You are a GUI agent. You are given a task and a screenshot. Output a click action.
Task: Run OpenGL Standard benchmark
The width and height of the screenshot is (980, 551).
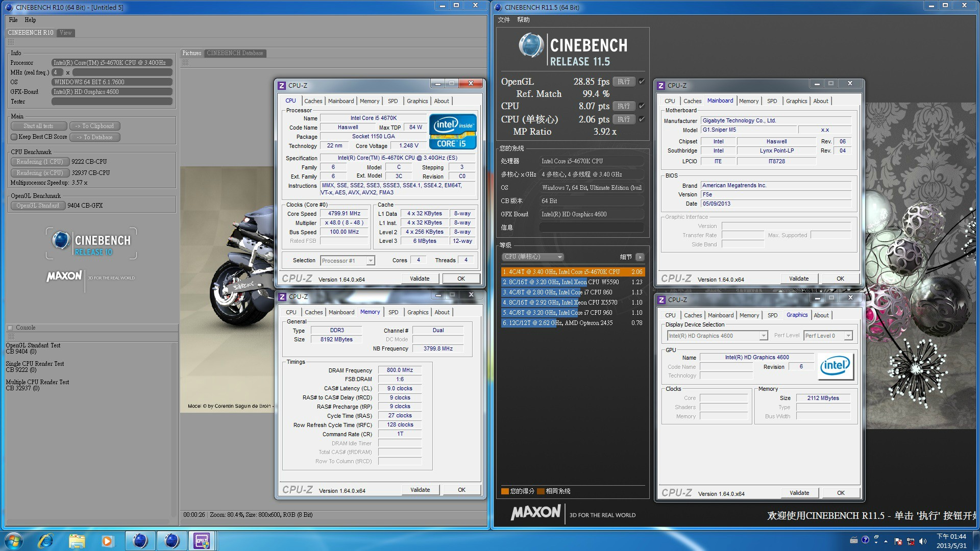coord(38,206)
